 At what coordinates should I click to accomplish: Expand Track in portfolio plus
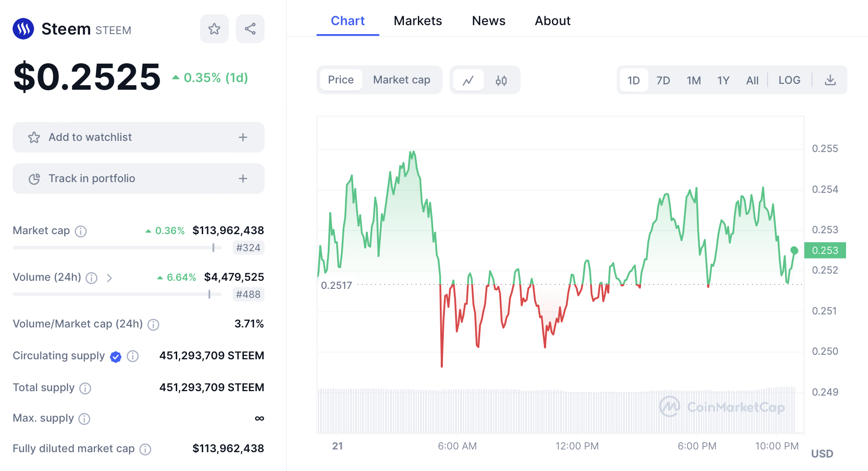click(x=243, y=179)
